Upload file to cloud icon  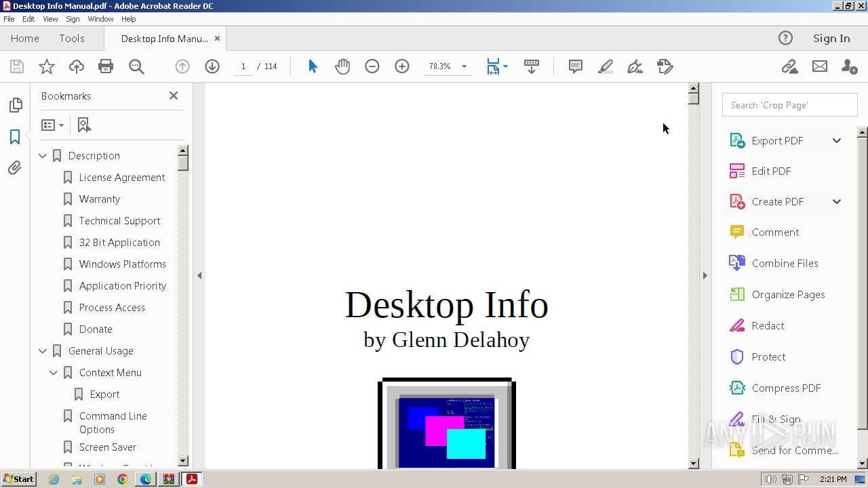pyautogui.click(x=77, y=66)
